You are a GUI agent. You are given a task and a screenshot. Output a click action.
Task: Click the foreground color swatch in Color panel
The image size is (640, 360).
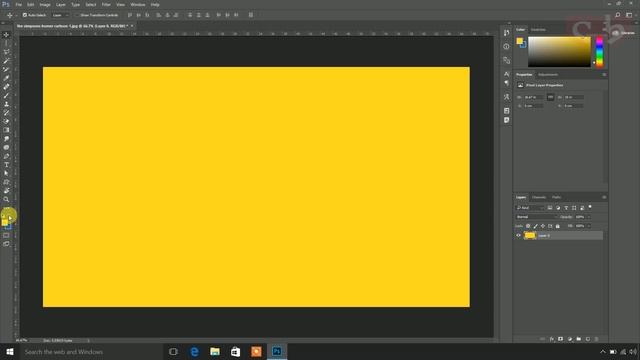pos(520,41)
